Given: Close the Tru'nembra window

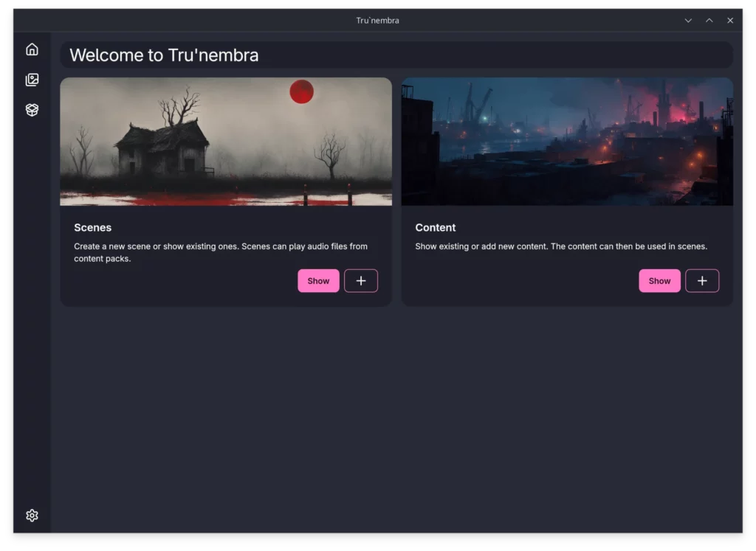Looking at the screenshot, I should tap(730, 21).
